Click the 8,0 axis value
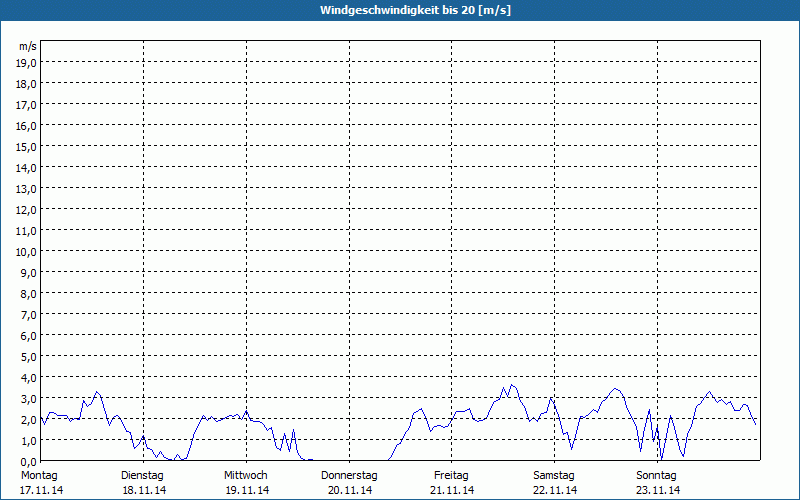Screen dimensions: 800x500 click(28, 294)
